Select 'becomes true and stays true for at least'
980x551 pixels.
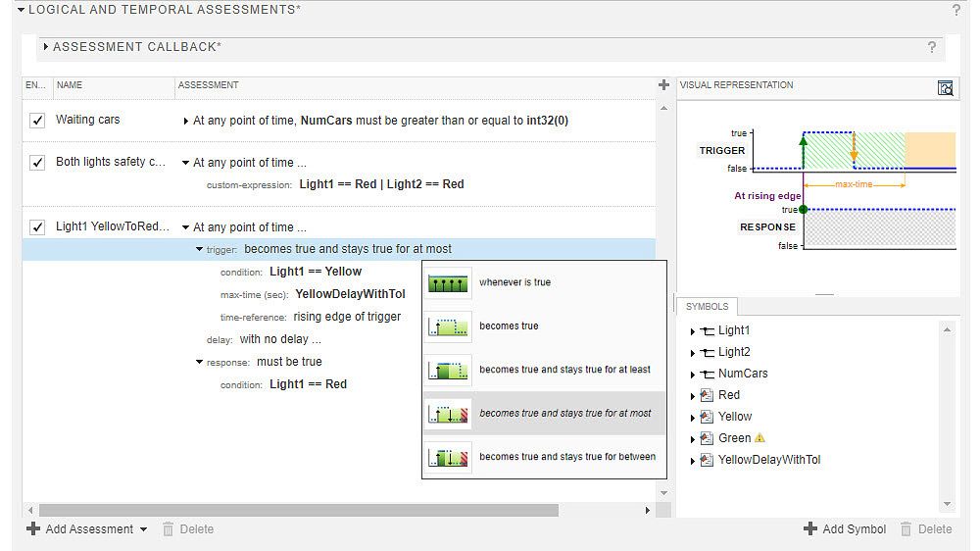click(x=564, y=370)
